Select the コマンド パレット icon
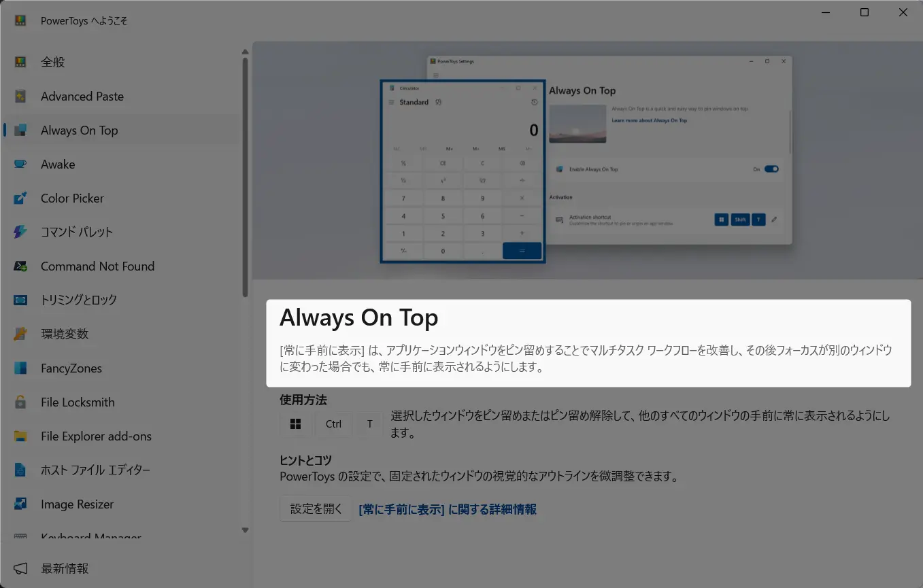 coord(20,232)
